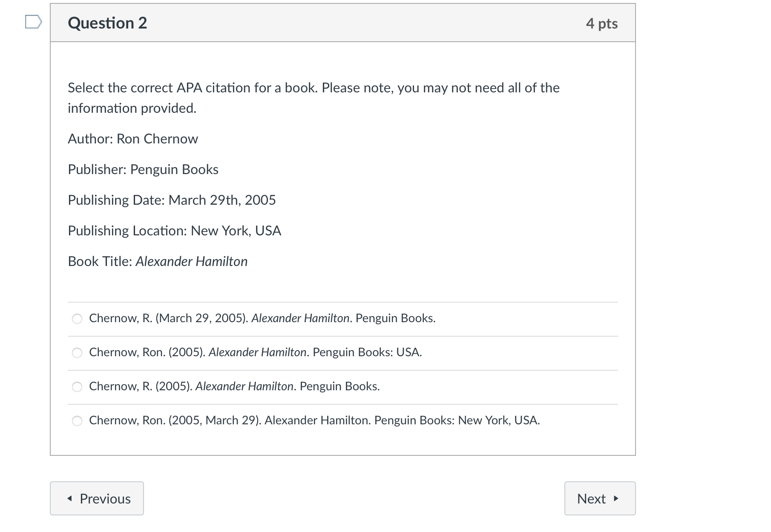The width and height of the screenshot is (771, 532).
Task: Click the radio circle for the second option
Action: point(77,352)
